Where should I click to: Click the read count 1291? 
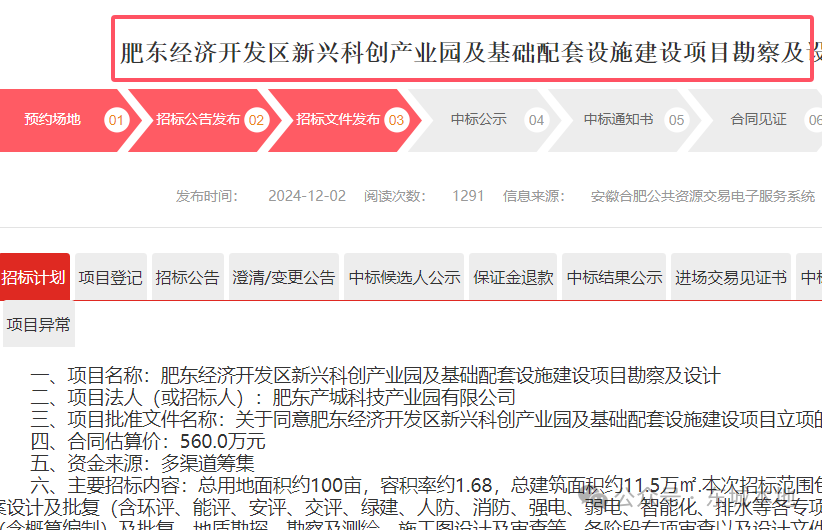pyautogui.click(x=468, y=196)
